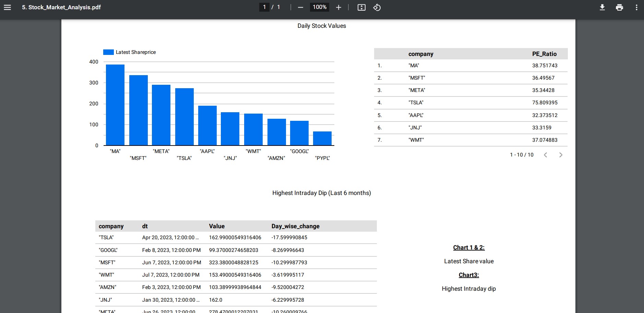Go to next page of PE_Ratio table
Image resolution: width=644 pixels, height=313 pixels.
click(561, 155)
